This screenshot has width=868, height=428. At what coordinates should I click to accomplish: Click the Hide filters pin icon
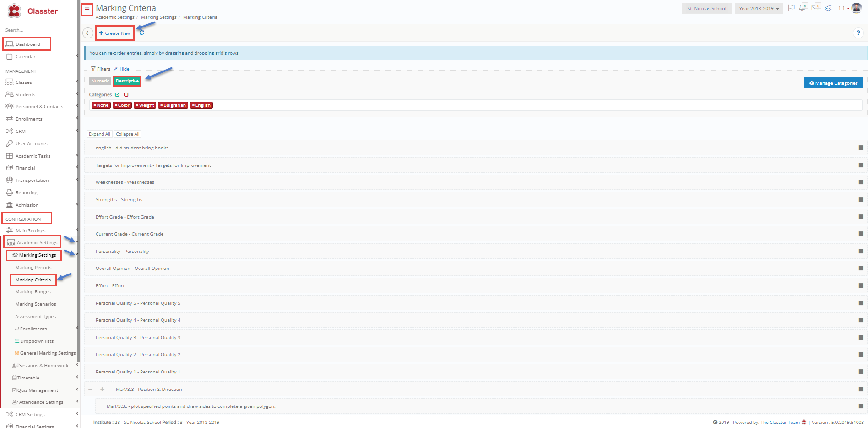pos(116,69)
